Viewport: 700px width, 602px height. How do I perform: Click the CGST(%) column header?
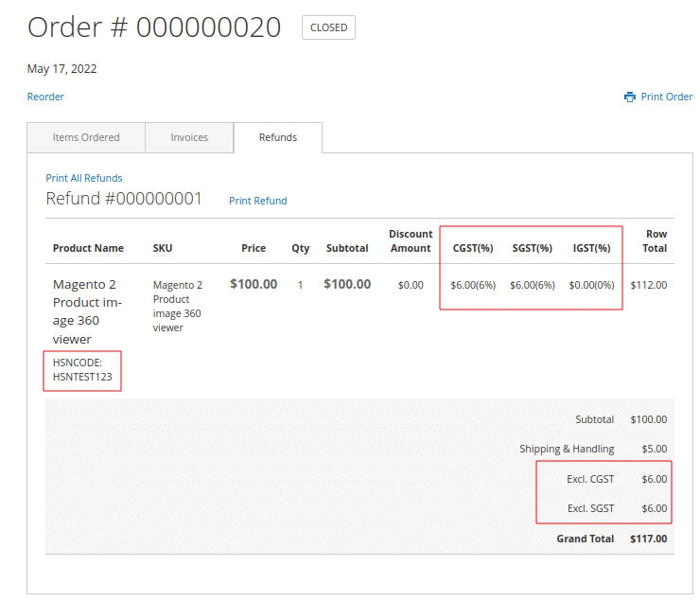(473, 248)
